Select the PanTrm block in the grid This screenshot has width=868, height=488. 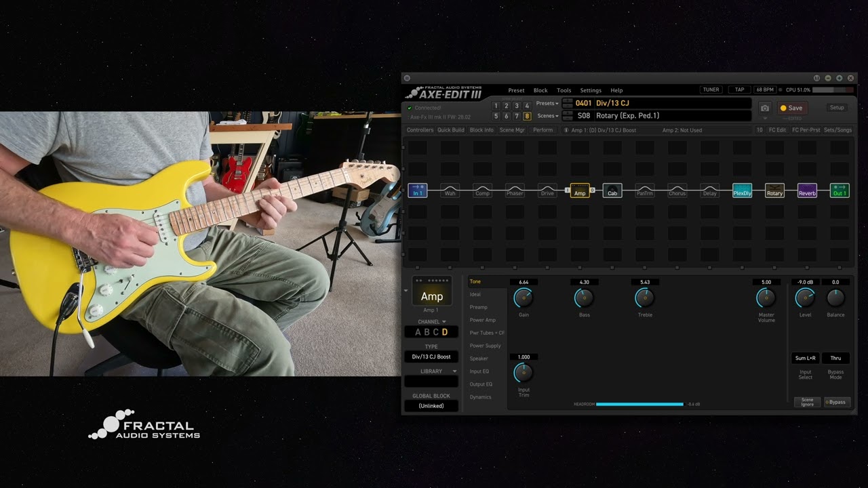[x=645, y=190]
